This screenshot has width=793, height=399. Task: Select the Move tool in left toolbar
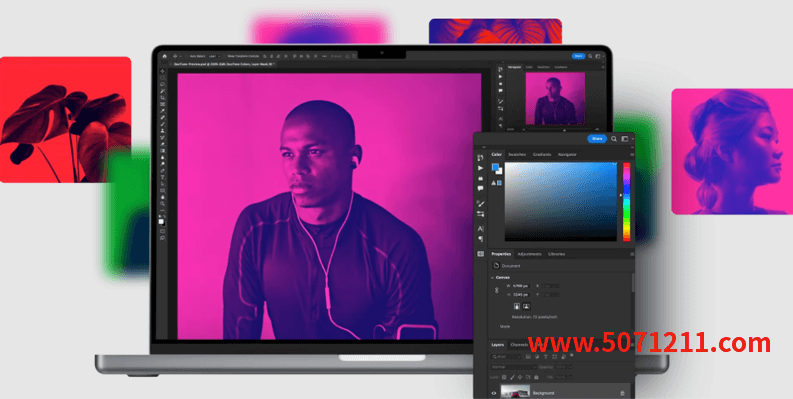162,71
